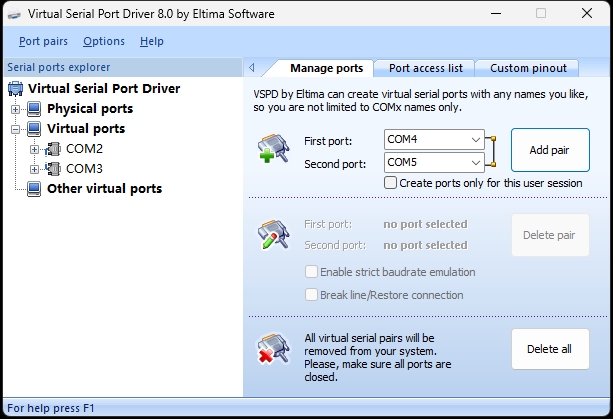613x419 pixels.
Task: Click the Delete all button
Action: pos(550,349)
